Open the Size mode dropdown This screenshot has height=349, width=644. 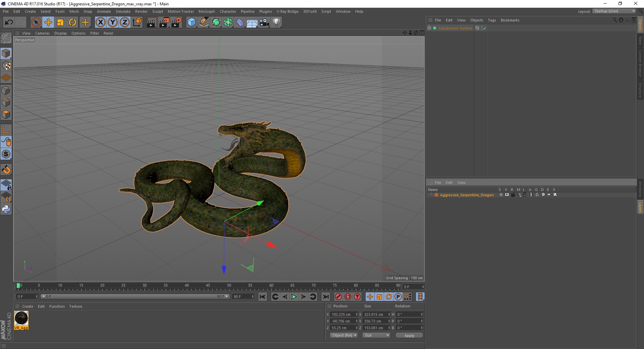[376, 335]
